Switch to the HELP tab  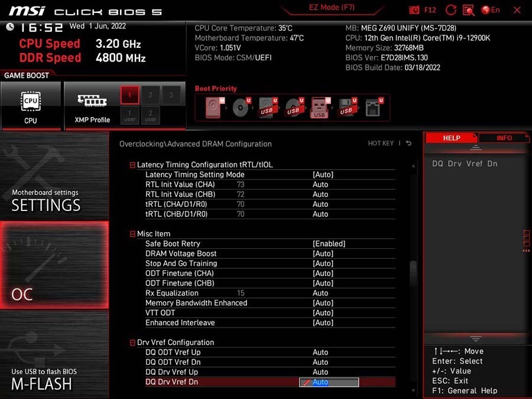click(x=451, y=138)
